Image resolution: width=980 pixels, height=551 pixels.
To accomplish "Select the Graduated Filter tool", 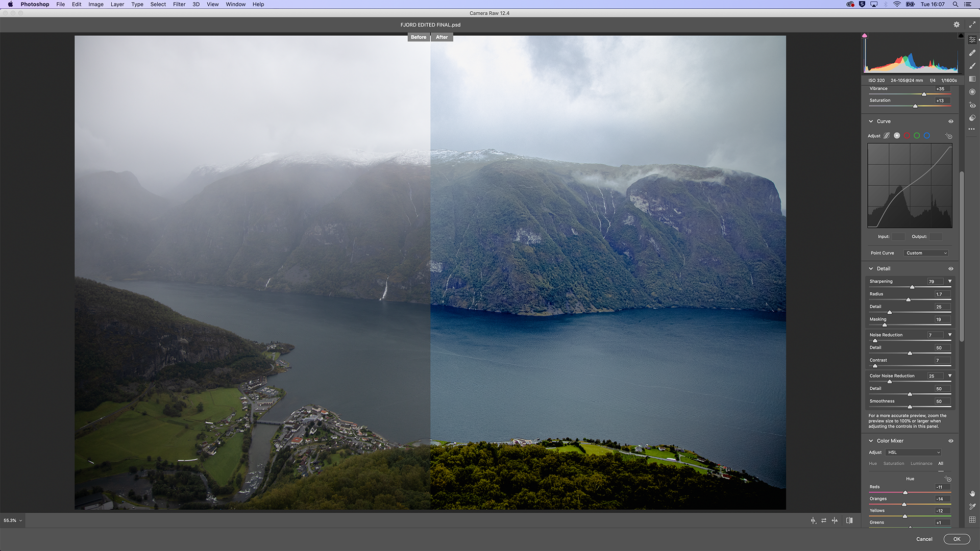I will (x=972, y=79).
